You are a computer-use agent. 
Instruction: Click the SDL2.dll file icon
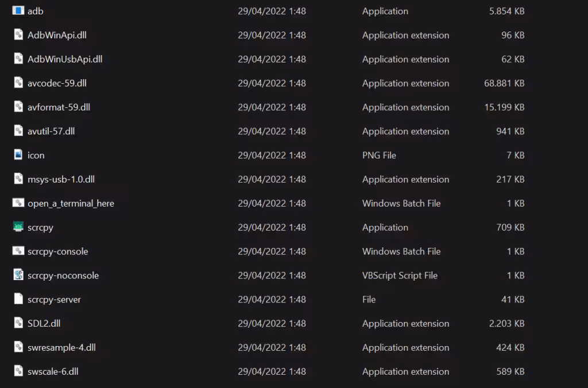[x=18, y=323]
